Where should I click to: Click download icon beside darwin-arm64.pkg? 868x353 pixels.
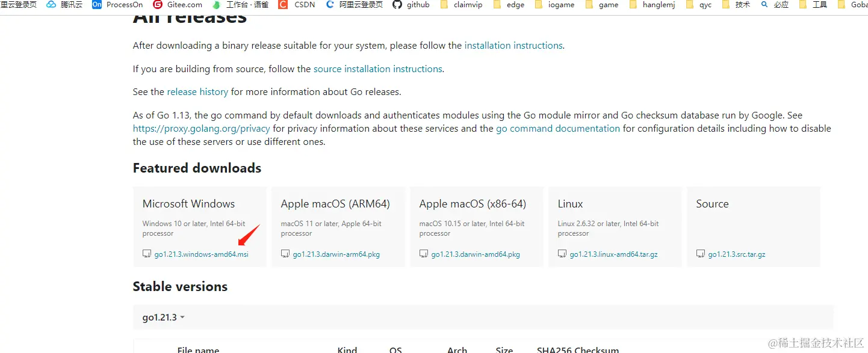pos(285,254)
